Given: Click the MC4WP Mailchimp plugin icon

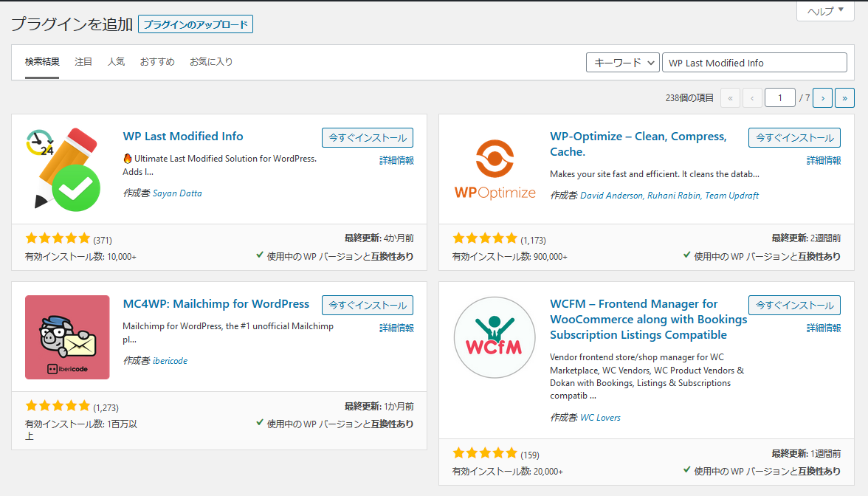Looking at the screenshot, I should [67, 337].
